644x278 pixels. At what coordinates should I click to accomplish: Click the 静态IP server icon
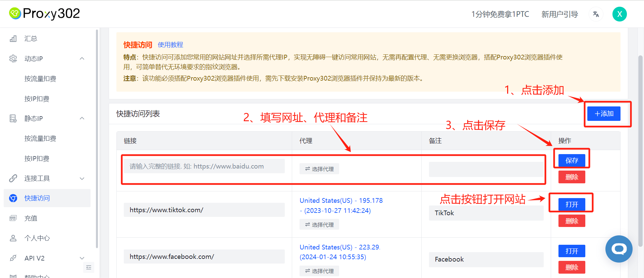click(x=13, y=118)
